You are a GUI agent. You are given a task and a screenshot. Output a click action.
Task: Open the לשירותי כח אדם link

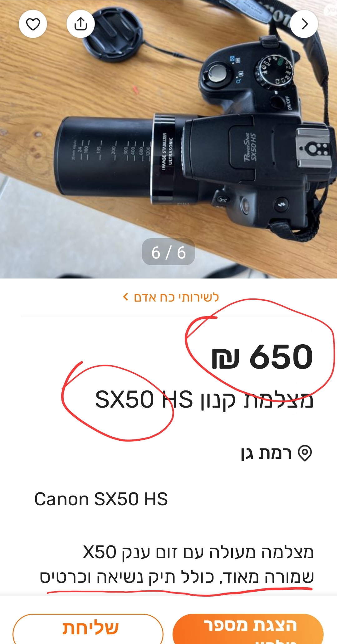pyautogui.click(x=176, y=297)
